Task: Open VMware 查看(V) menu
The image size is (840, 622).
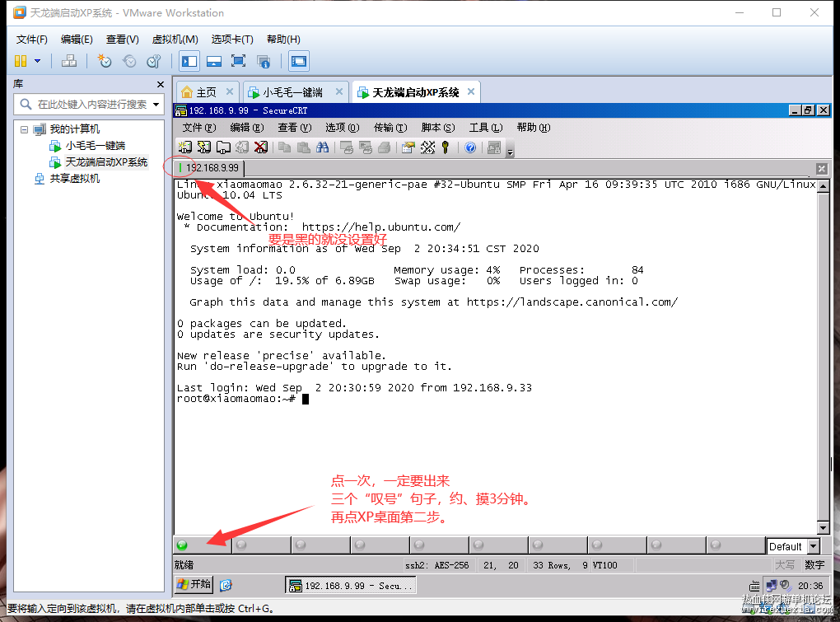Action: point(122,39)
